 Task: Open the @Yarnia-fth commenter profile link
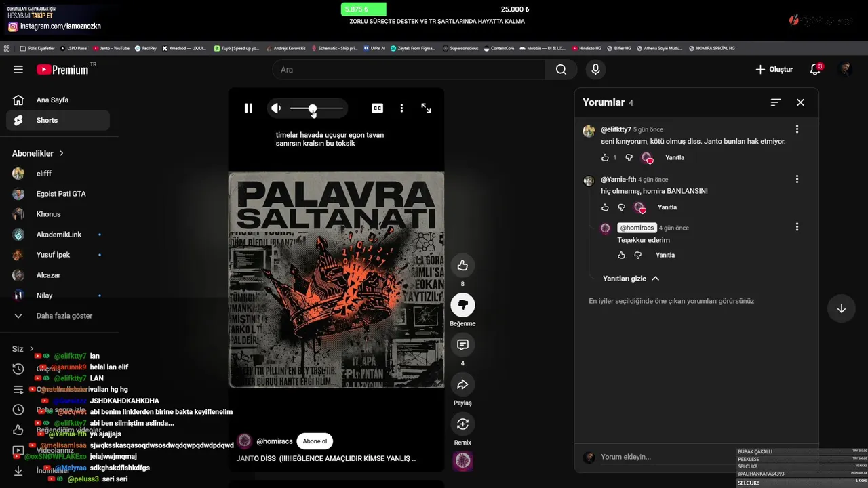click(618, 180)
